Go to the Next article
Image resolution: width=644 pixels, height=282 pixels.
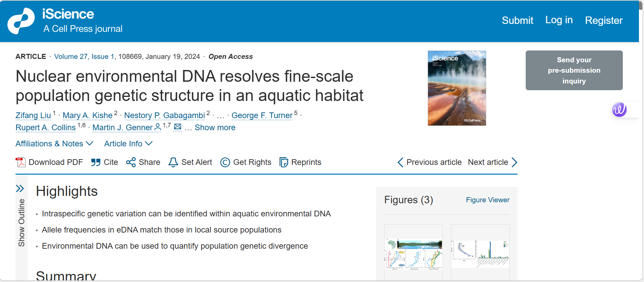click(492, 162)
